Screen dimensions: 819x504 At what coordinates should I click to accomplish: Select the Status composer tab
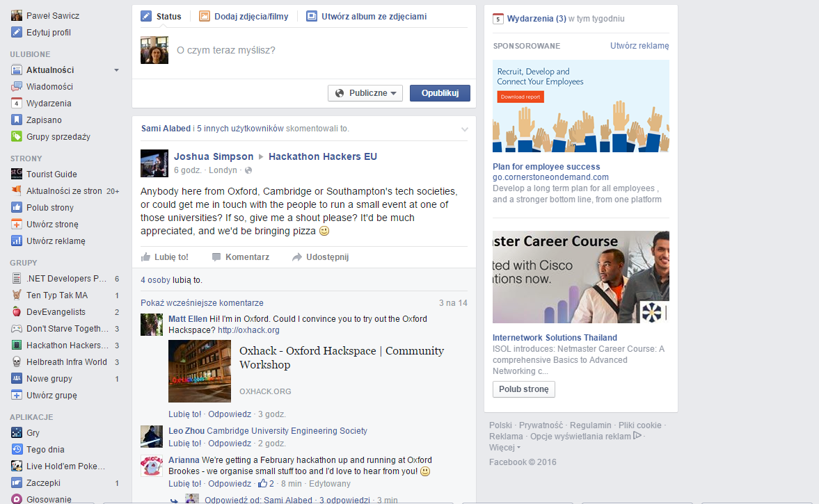161,16
